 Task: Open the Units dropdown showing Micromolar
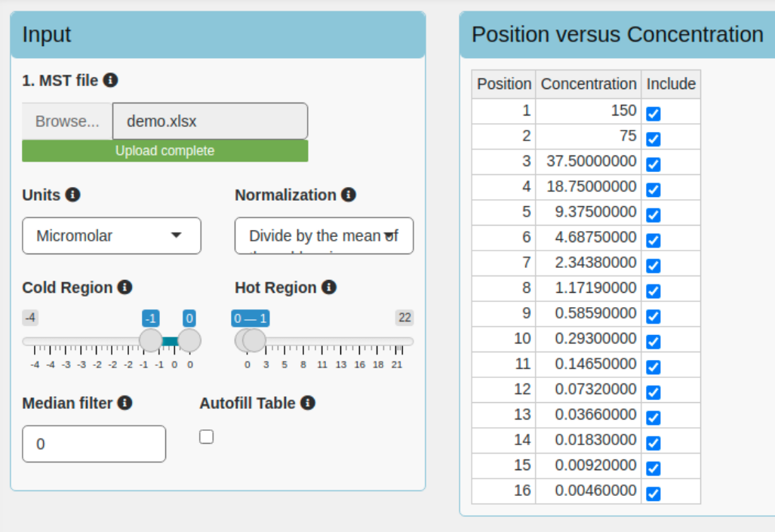click(x=112, y=236)
